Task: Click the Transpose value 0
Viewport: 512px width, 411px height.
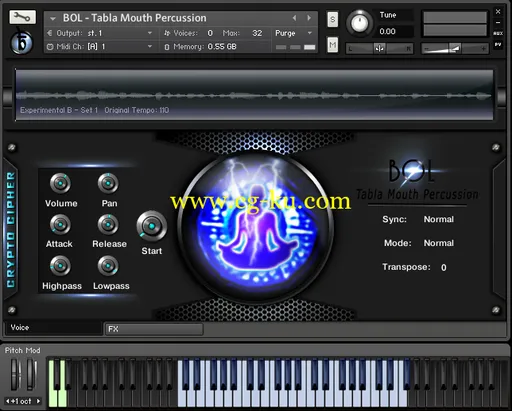Action: pyautogui.click(x=444, y=268)
